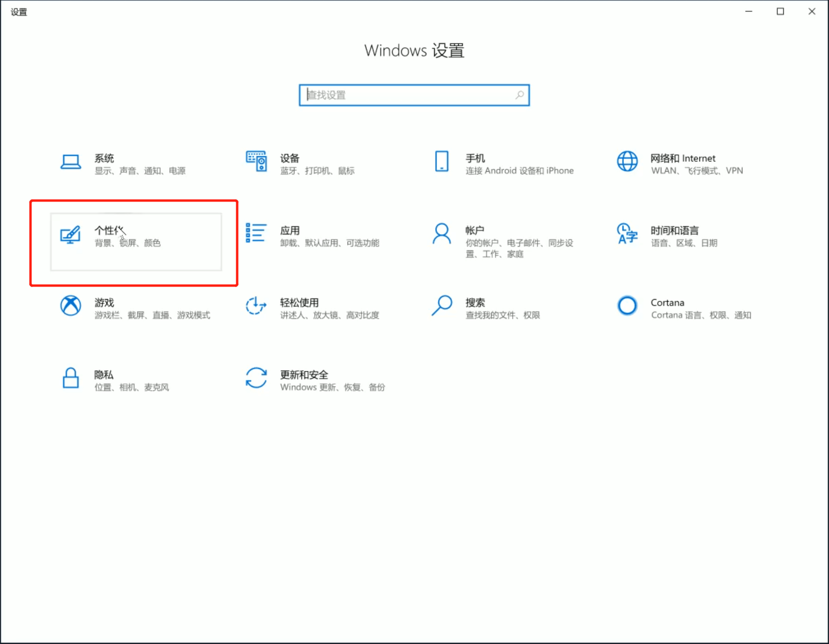Screen dimensions: 829x644
Task: Select the 隐私 heading text
Action: pyautogui.click(x=104, y=375)
